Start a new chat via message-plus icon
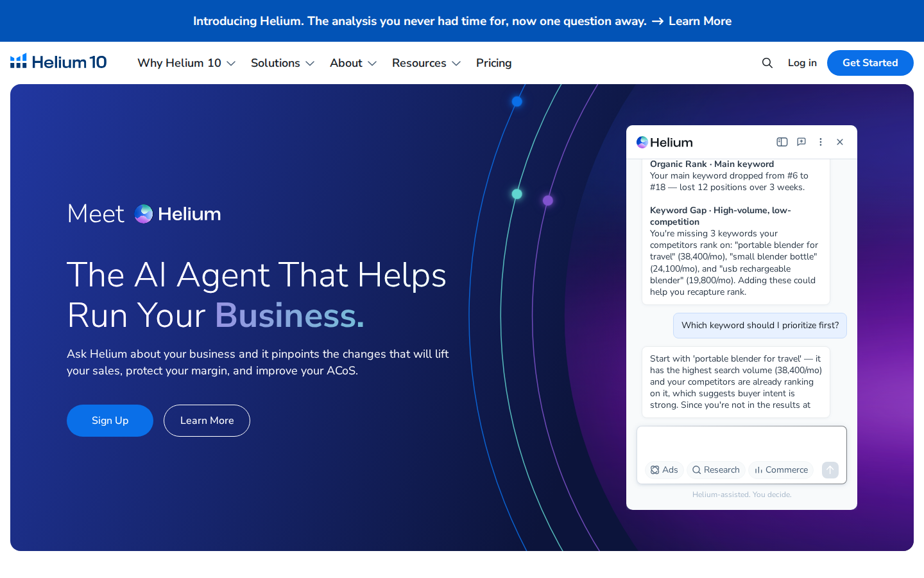Screen dimensions: 924x578 click(x=801, y=142)
